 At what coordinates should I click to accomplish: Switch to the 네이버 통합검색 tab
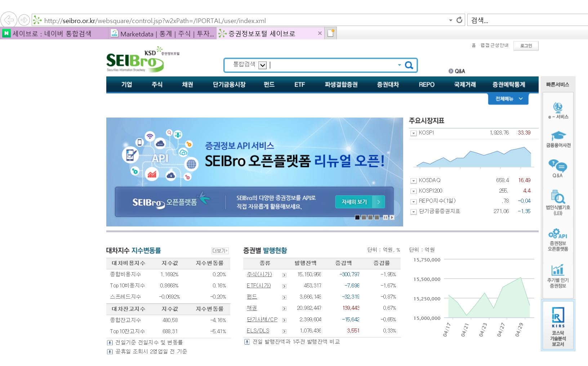[54, 34]
